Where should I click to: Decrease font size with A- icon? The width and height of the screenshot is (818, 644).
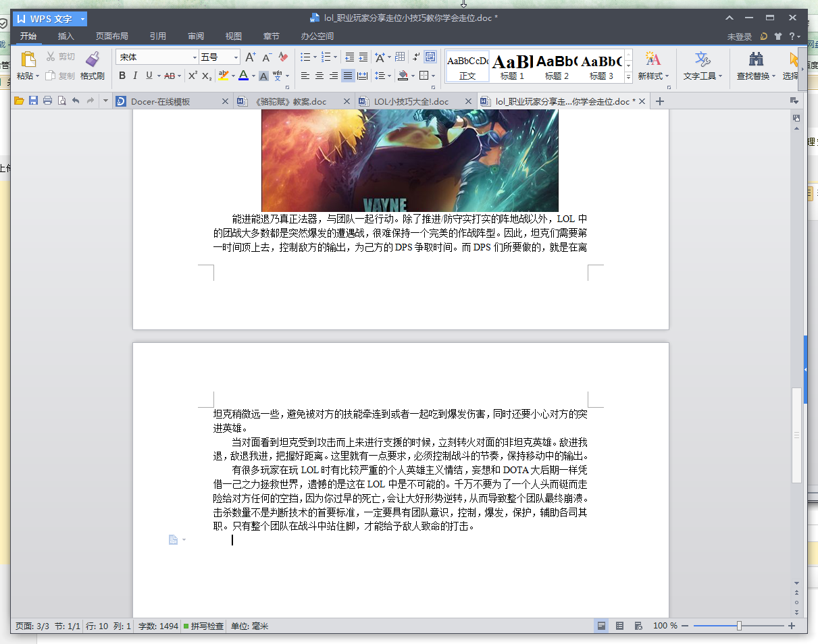(267, 57)
